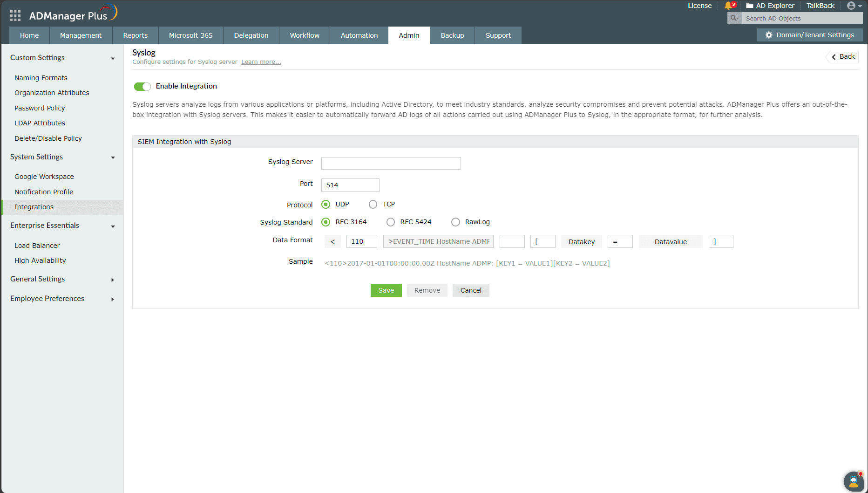
Task: Open notifications bell with red badge
Action: [729, 6]
